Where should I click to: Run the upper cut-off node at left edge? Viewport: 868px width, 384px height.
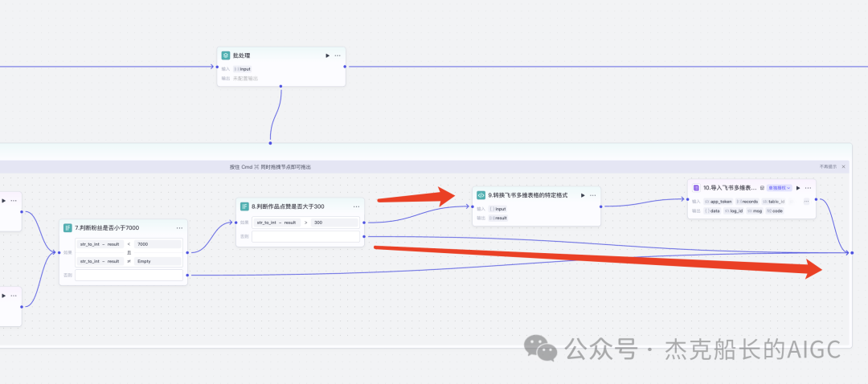click(x=3, y=201)
